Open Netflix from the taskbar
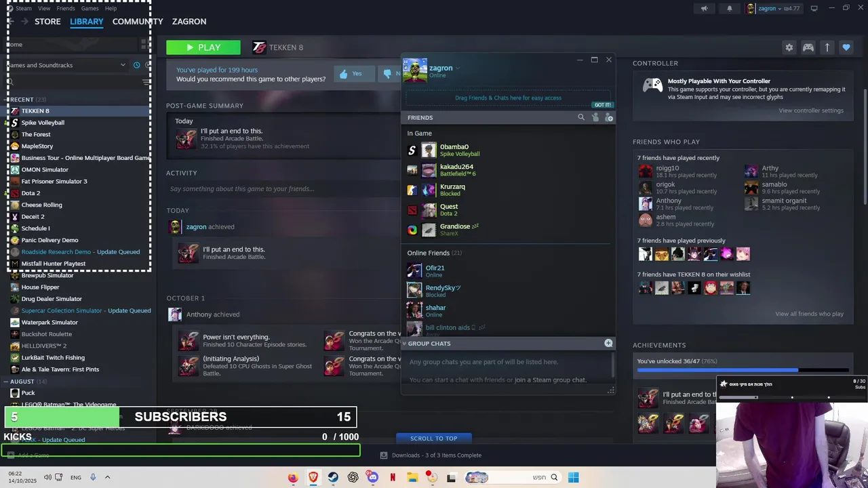868x488 pixels. (x=393, y=477)
